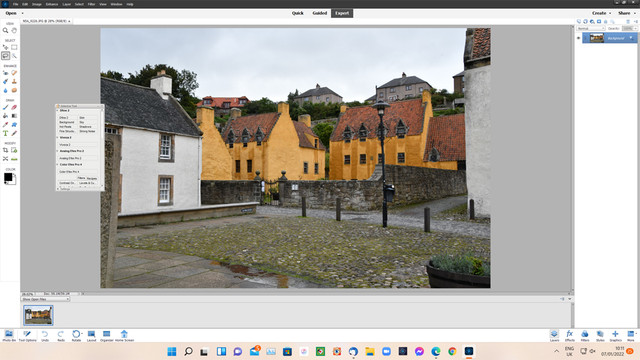Select the Smart Brush tool

(5, 81)
